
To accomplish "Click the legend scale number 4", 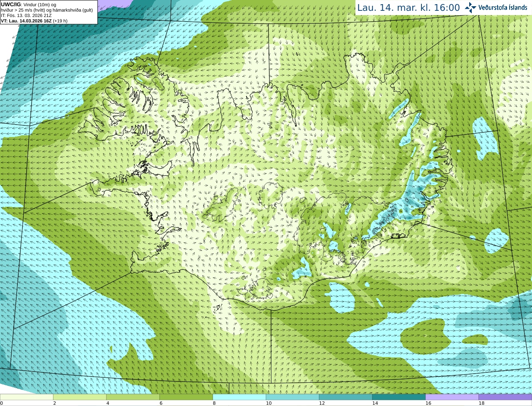I will pyautogui.click(x=108, y=403).
